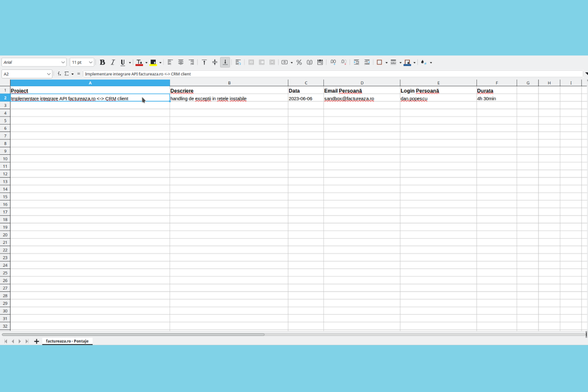Select the factureaza.ro - Pontaje sheet tab
Image resolution: width=588 pixels, height=392 pixels.
click(67, 341)
